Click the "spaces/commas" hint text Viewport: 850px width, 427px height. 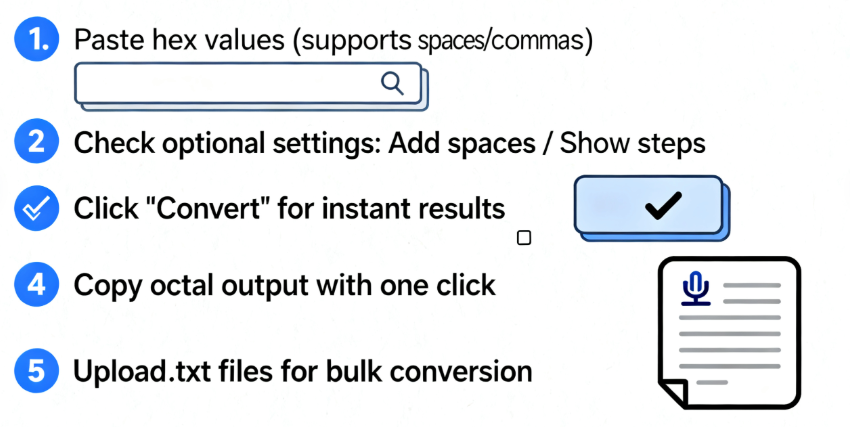tap(503, 41)
